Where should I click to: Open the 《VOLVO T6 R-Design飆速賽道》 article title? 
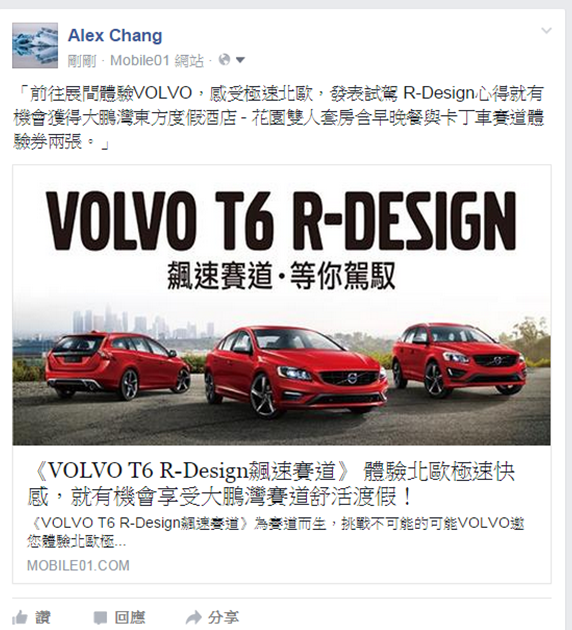coord(271,484)
